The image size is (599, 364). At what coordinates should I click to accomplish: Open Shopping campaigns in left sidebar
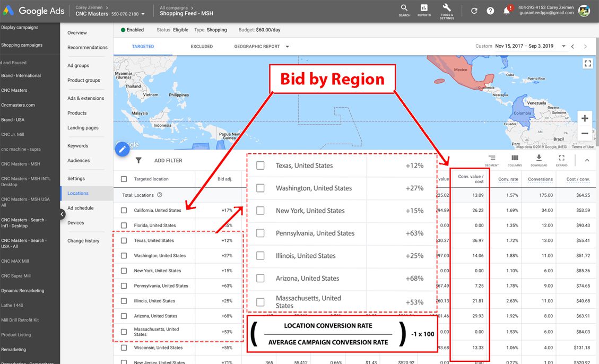click(x=22, y=45)
